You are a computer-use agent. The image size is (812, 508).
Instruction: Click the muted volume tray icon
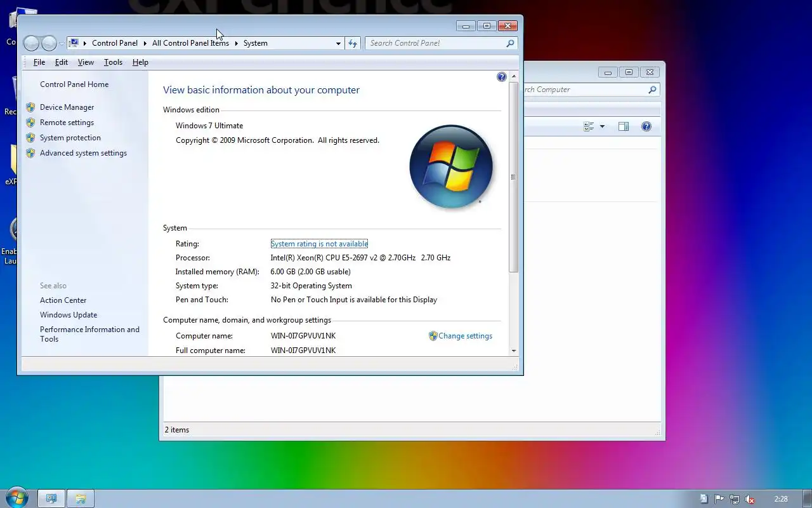pos(750,499)
